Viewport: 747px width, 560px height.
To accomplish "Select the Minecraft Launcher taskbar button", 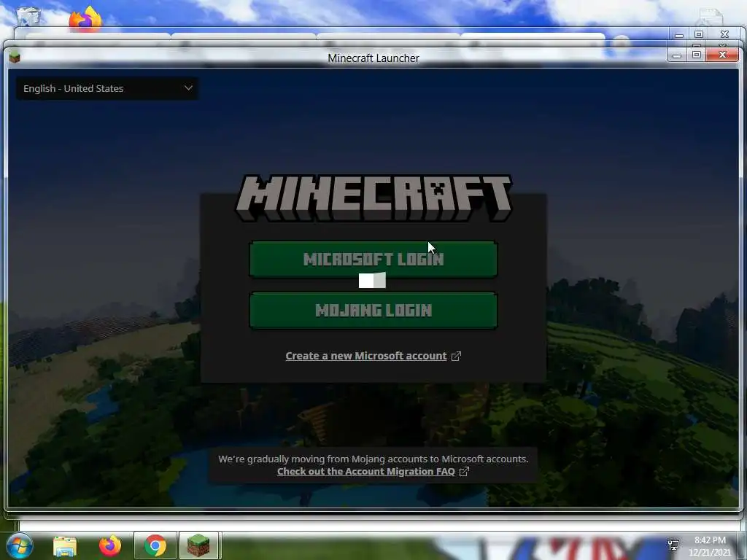I will (198, 545).
